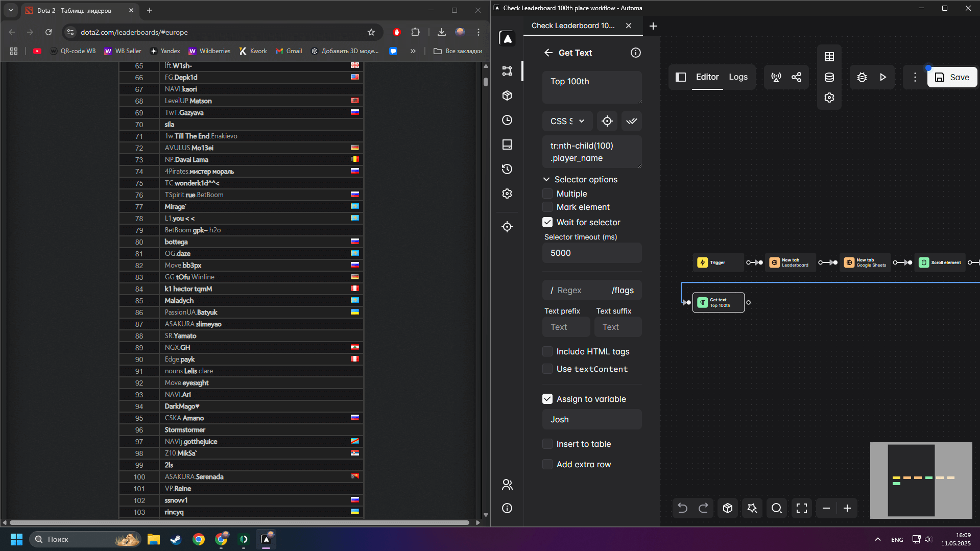Open workflow Logs history icon

pyautogui.click(x=507, y=169)
